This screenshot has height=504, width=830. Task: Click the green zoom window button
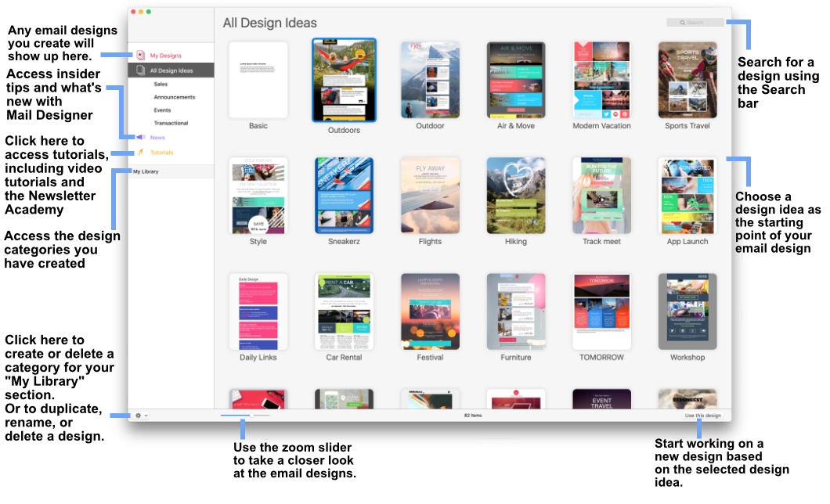[149, 12]
